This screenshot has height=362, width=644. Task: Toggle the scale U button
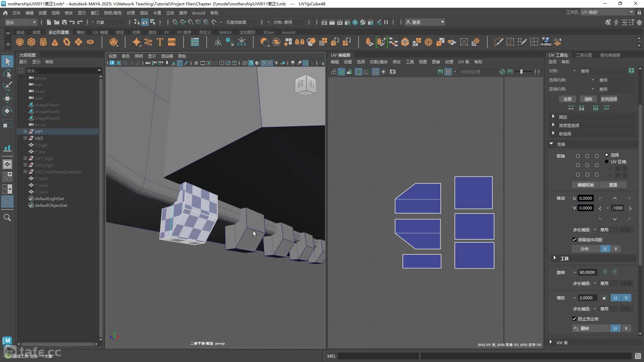(615, 298)
